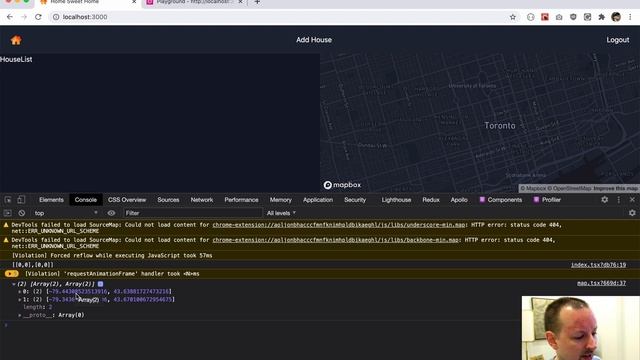
Task: Expand array item 0 in console
Action: click(x=20, y=292)
